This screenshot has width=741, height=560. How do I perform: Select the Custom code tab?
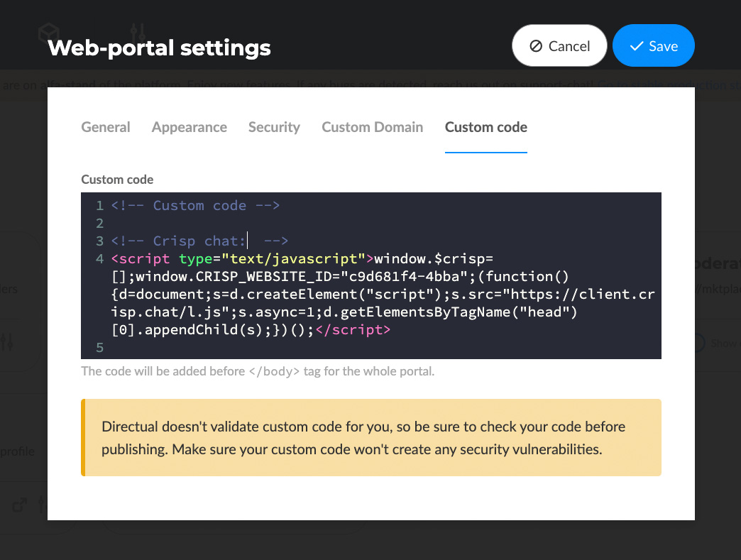485,128
